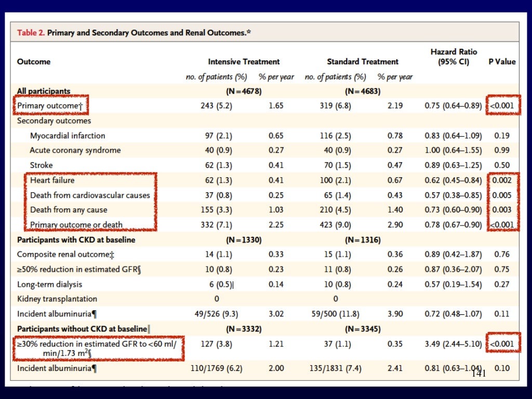The width and height of the screenshot is (532, 399).
Task: Click the '(N=1330)' CKD intensive group size
Action: click(244, 240)
